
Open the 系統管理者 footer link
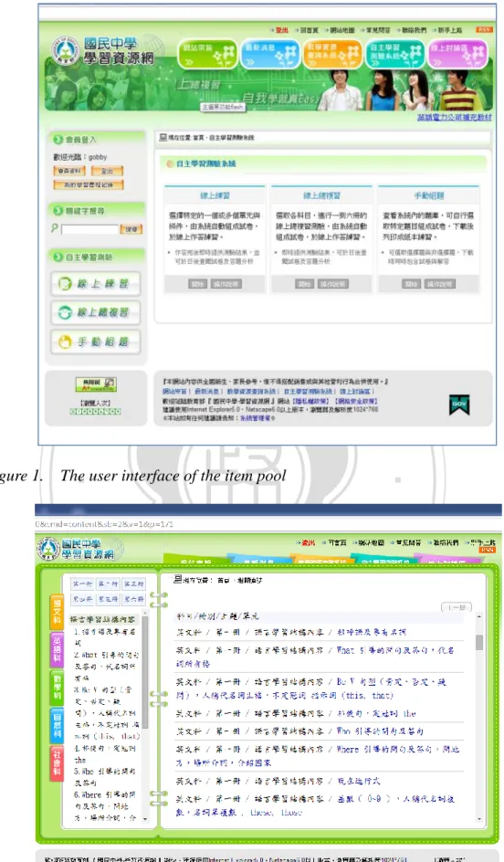click(x=255, y=418)
